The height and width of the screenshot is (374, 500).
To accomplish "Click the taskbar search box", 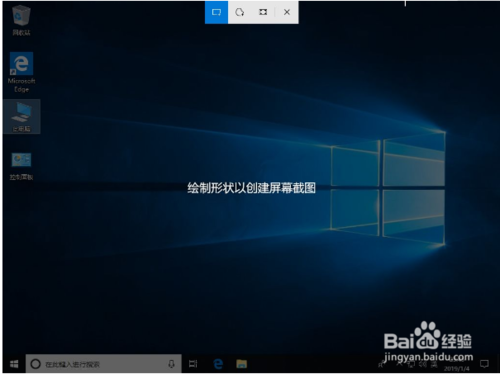I will [x=104, y=364].
